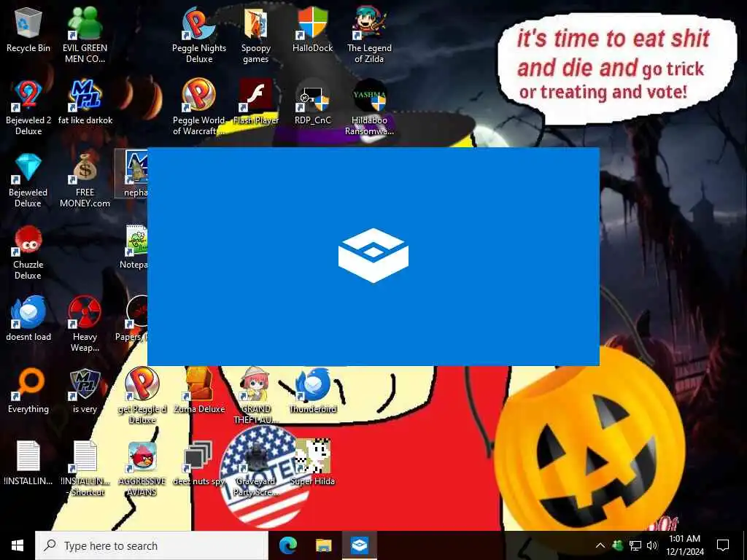This screenshot has width=747, height=560.
Task: Activate the Windows Sandbox taskbar button
Action: pos(359,545)
